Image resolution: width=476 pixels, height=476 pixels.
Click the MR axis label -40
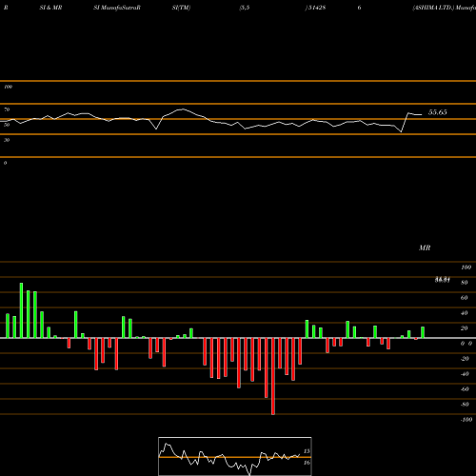(465, 374)
